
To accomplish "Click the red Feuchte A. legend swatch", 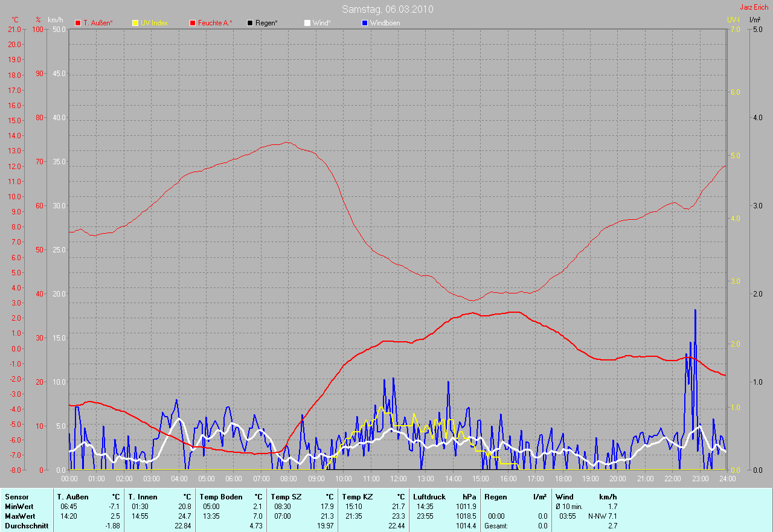I will (x=193, y=23).
